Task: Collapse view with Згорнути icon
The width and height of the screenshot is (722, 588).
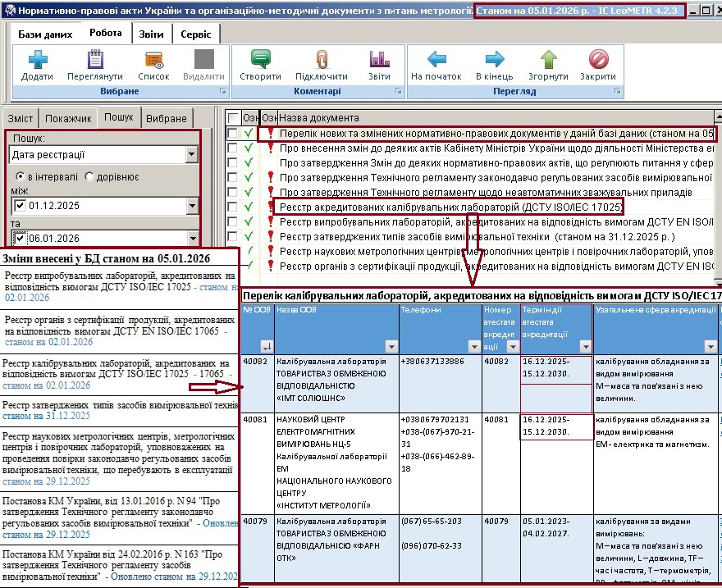Action: pyautogui.click(x=548, y=60)
